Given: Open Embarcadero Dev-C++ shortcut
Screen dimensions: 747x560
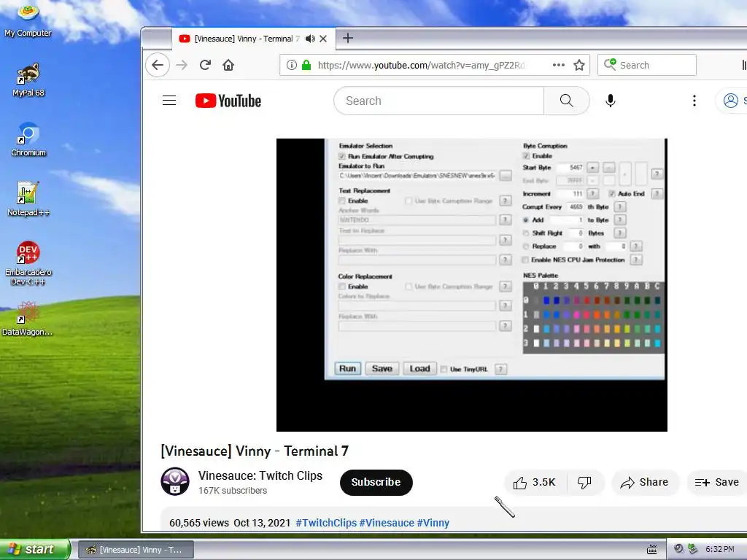Looking at the screenshot, I should pyautogui.click(x=28, y=263).
